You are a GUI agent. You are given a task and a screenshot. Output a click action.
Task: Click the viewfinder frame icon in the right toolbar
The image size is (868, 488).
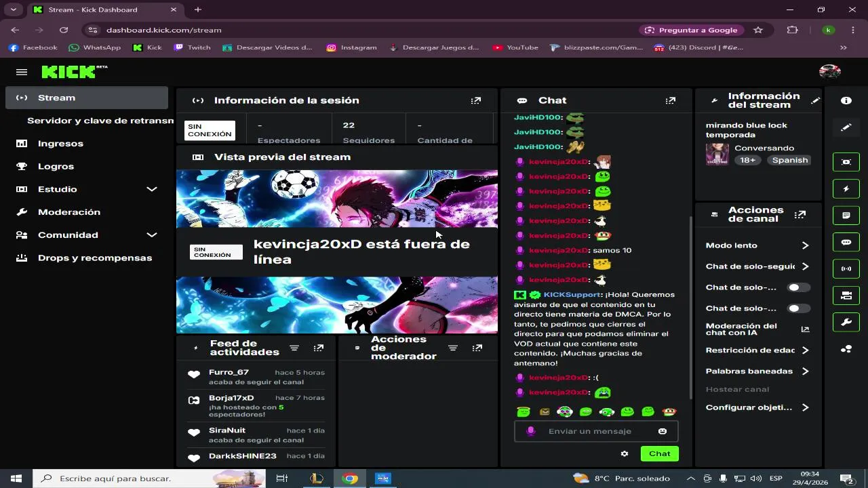click(x=846, y=162)
